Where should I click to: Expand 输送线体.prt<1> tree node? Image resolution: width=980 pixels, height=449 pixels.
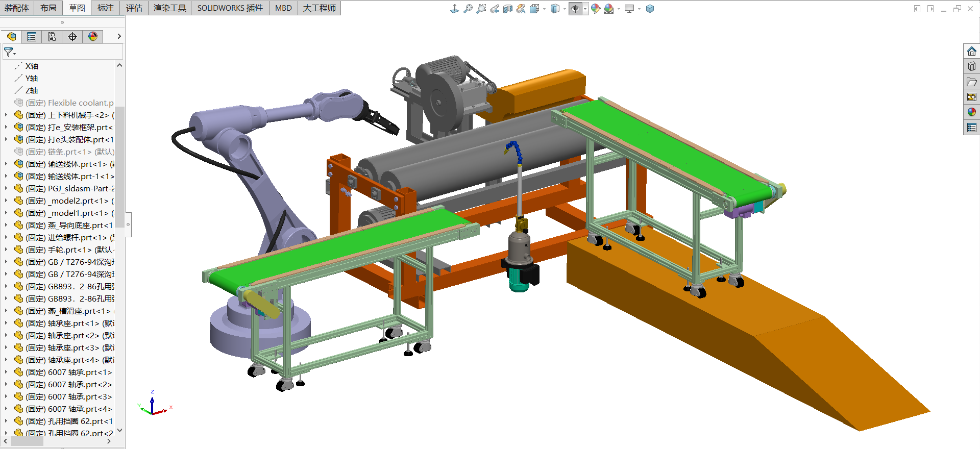(x=6, y=164)
